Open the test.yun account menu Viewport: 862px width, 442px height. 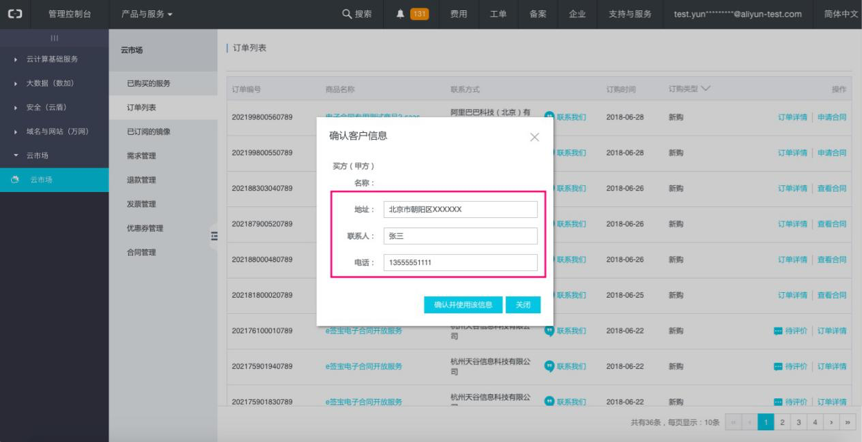click(738, 14)
